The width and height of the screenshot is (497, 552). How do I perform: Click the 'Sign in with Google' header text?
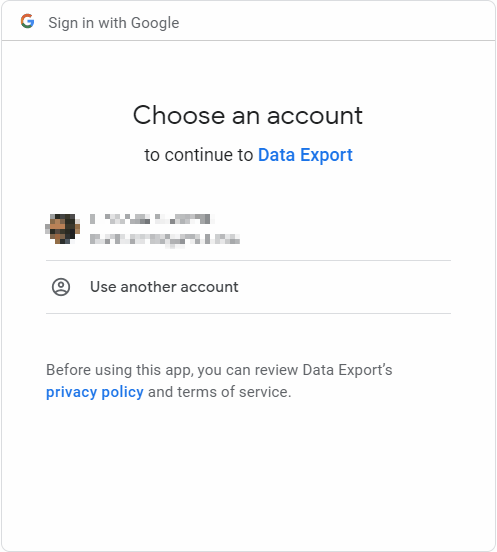click(x=114, y=23)
